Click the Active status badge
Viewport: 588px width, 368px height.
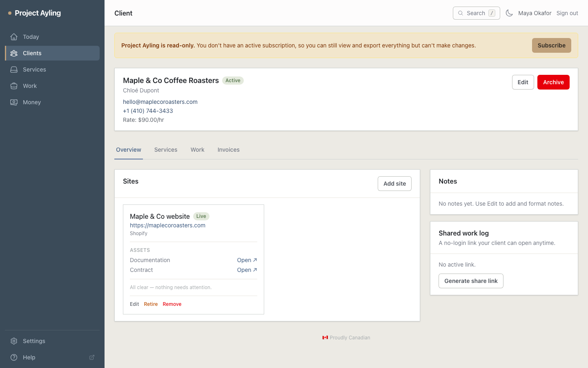233,81
